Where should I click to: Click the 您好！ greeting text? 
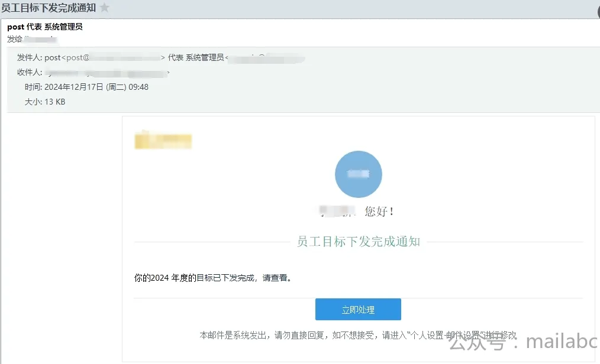coord(379,211)
